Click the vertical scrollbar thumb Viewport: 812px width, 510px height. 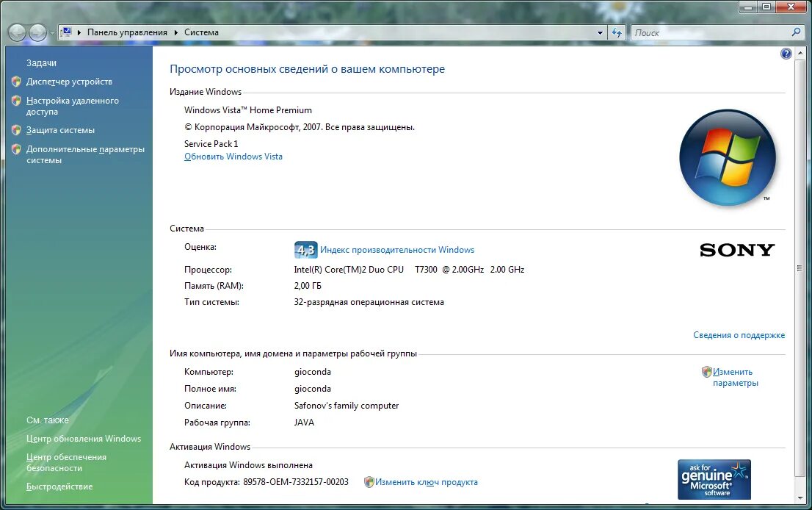[x=800, y=268]
